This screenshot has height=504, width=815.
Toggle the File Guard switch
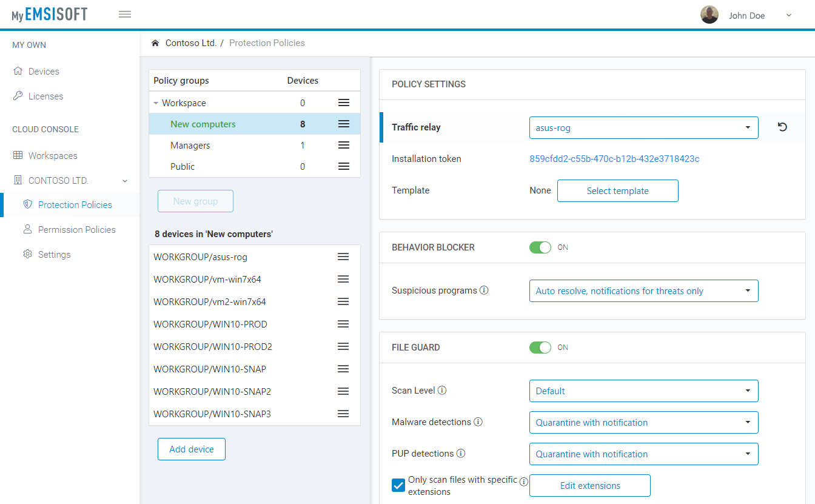(x=540, y=348)
